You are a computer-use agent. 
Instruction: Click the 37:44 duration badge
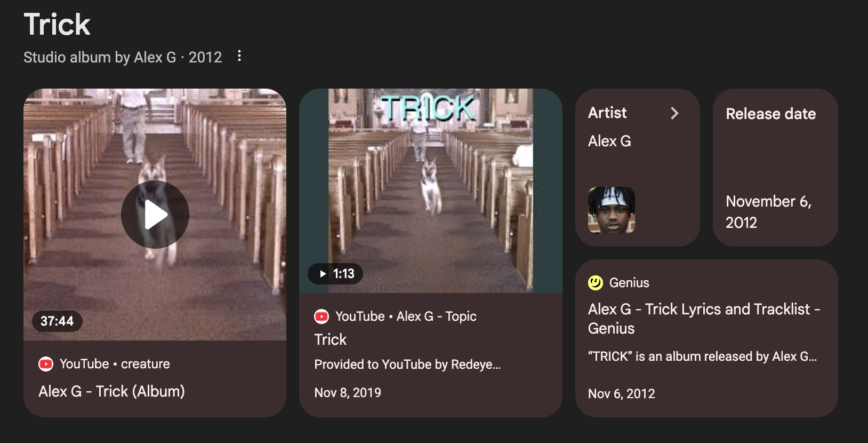click(x=57, y=321)
